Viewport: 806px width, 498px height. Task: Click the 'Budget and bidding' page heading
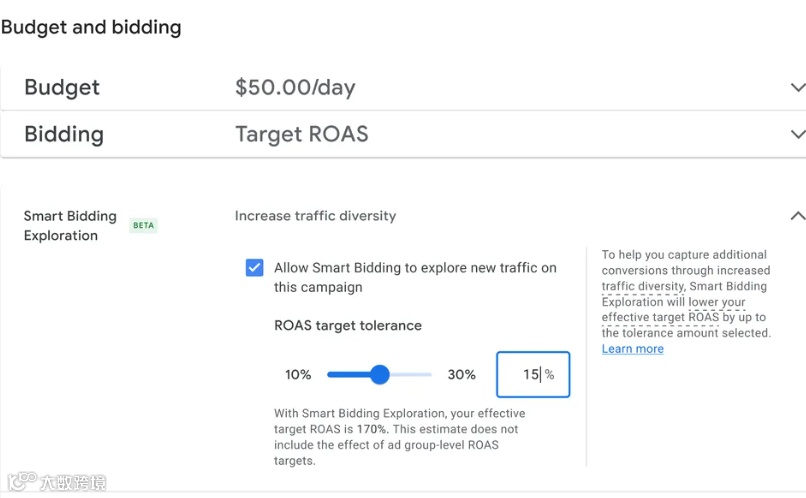pos(91,28)
